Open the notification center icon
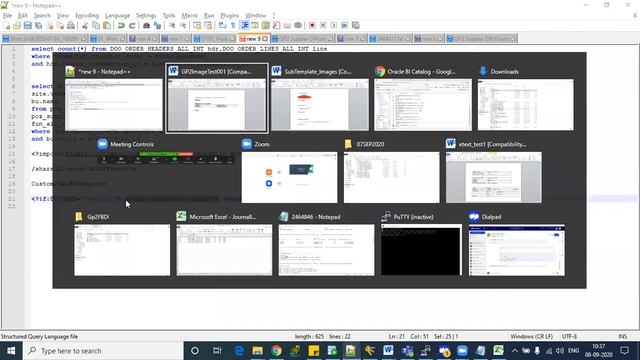 (x=624, y=351)
